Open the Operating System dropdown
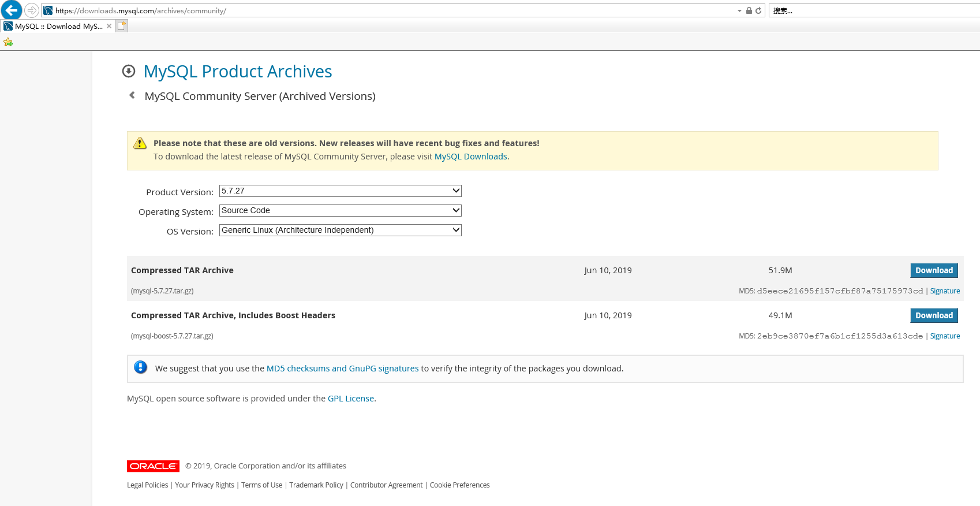This screenshot has width=980, height=506. pyautogui.click(x=341, y=210)
